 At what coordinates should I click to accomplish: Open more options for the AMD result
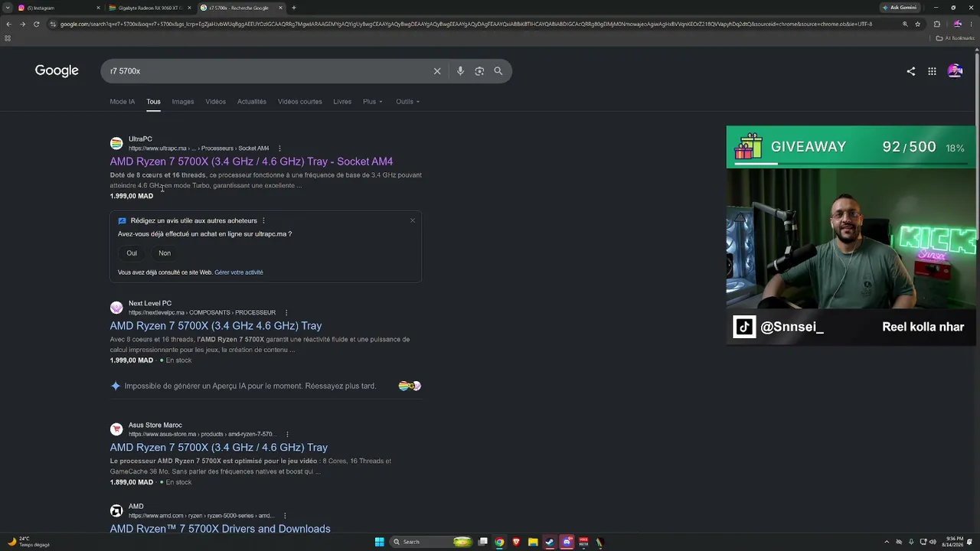coord(285,516)
